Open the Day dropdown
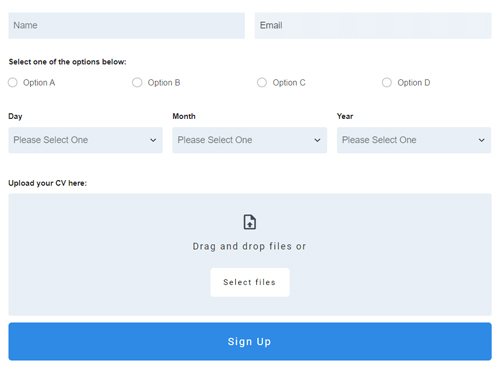The width and height of the screenshot is (500, 371). pos(86,140)
